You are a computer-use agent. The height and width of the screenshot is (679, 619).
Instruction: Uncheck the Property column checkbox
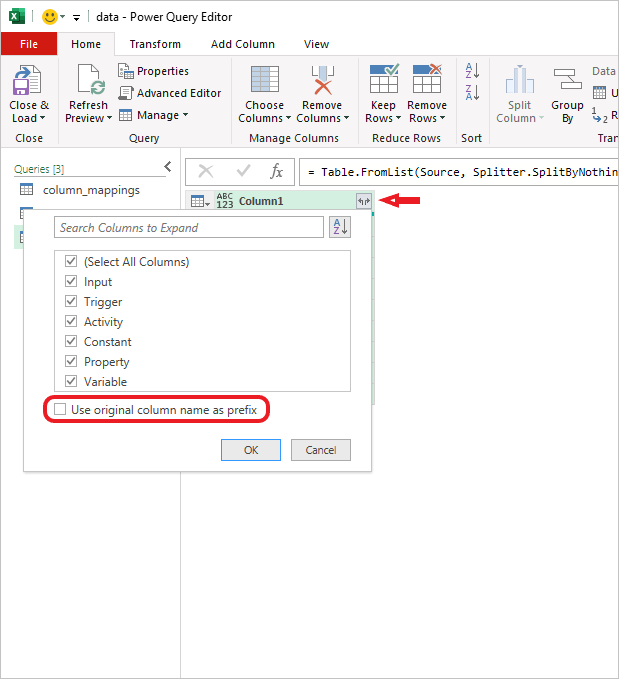click(71, 361)
